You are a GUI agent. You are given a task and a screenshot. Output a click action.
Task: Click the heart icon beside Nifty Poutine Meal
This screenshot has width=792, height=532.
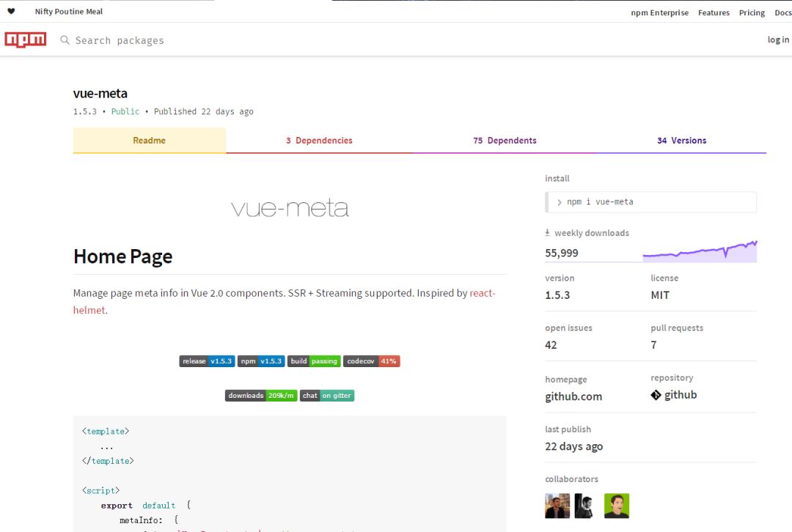point(11,11)
